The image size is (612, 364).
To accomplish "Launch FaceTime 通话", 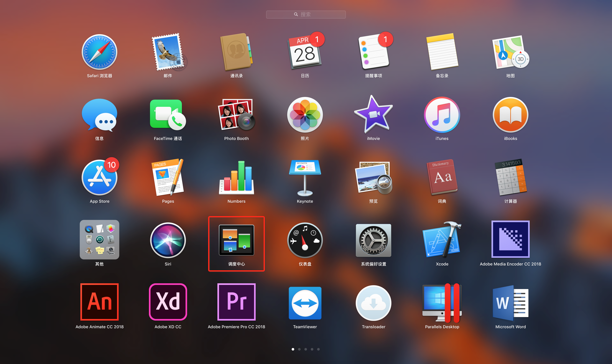I will click(168, 115).
